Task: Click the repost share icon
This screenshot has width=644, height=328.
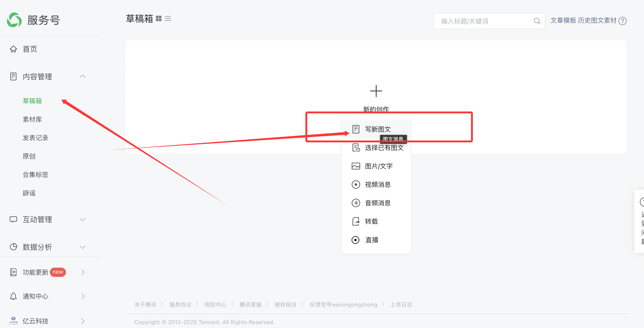Action: coord(355,221)
